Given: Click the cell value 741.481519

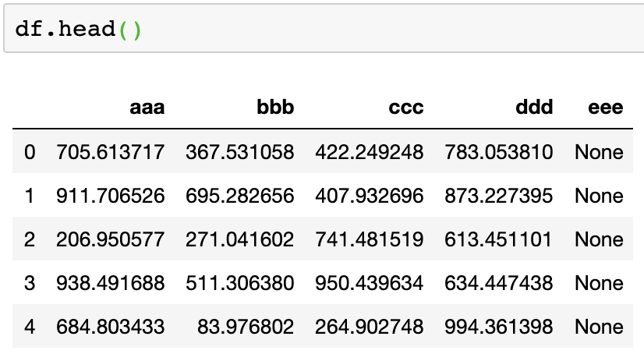Looking at the screenshot, I should pos(369,239).
